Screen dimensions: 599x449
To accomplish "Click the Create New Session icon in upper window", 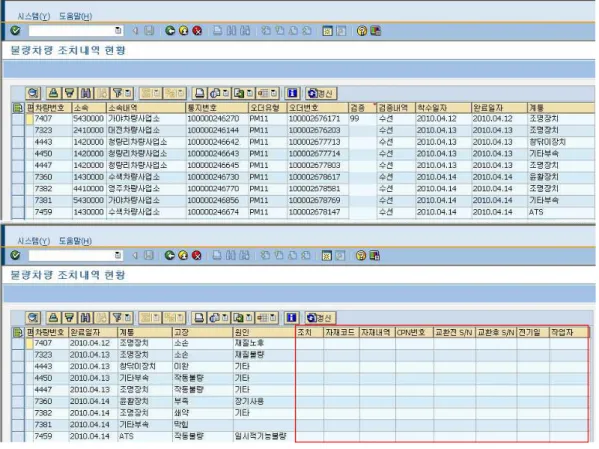I will [x=327, y=31].
